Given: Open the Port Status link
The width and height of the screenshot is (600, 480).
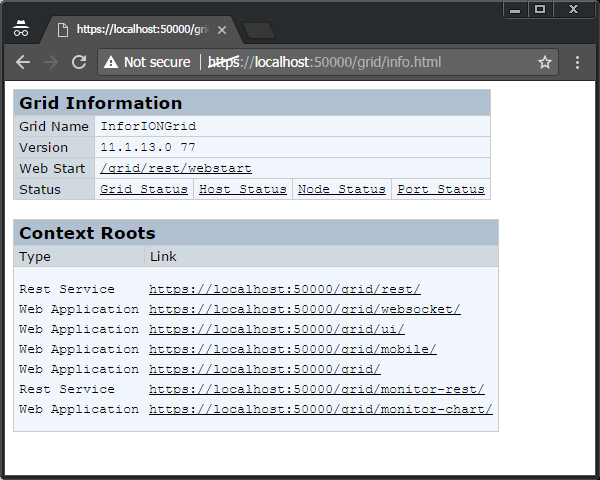Looking at the screenshot, I should [440, 190].
